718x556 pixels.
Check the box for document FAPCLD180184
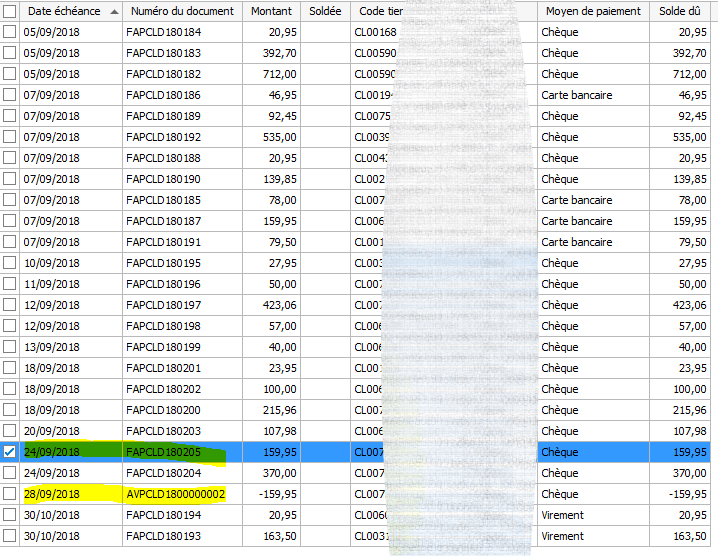(x=9, y=32)
